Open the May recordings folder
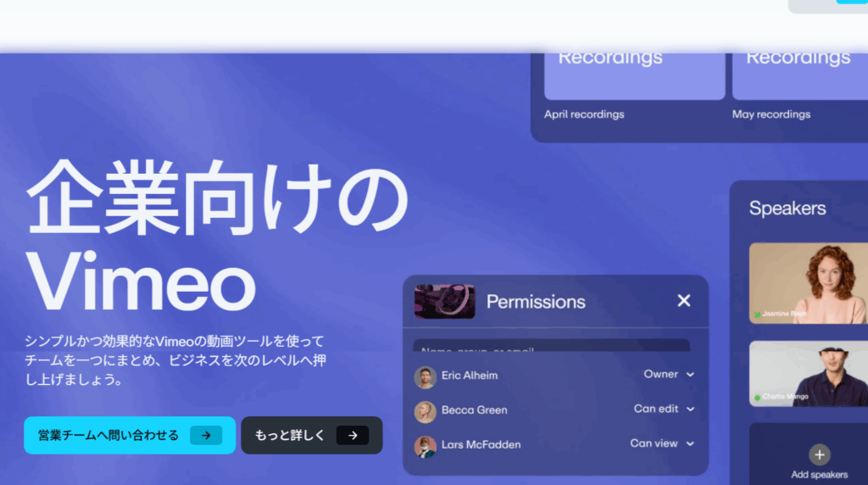The height and width of the screenshot is (485, 868). [800, 76]
